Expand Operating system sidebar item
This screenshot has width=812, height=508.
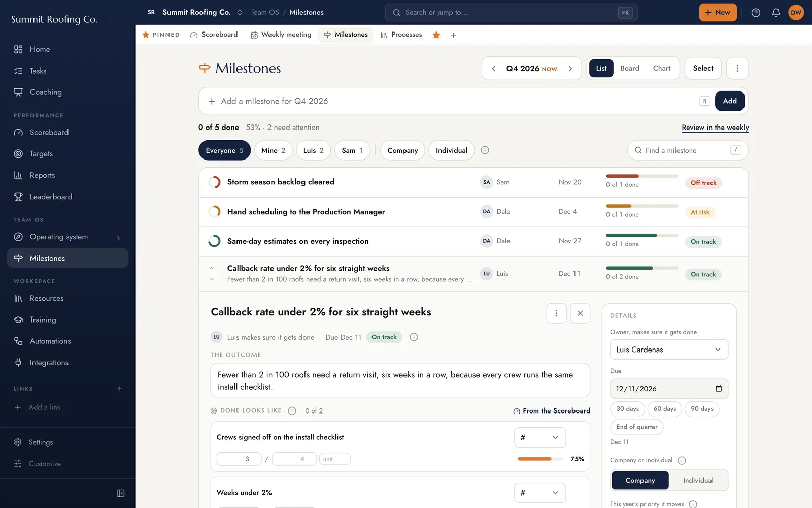(118, 238)
